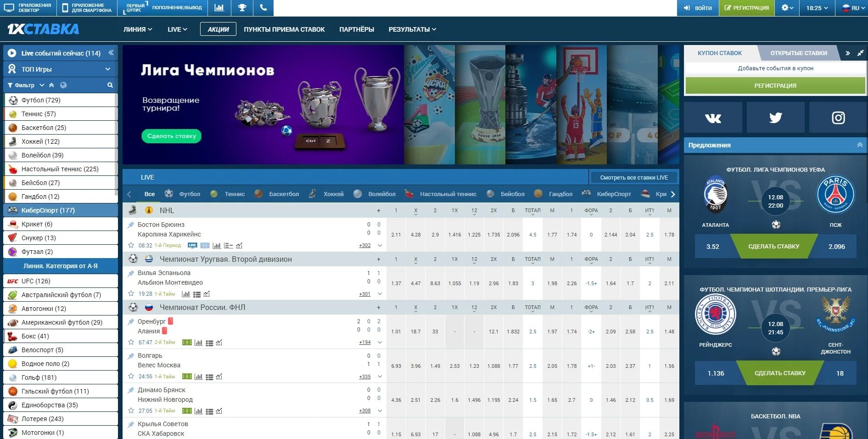Open the Europa League cup promo thumbnail
The image size is (868, 439).
tap(480, 105)
